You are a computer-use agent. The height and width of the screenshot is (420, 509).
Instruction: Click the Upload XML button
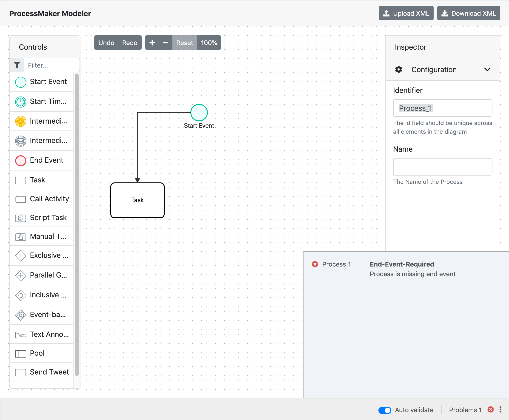click(406, 13)
